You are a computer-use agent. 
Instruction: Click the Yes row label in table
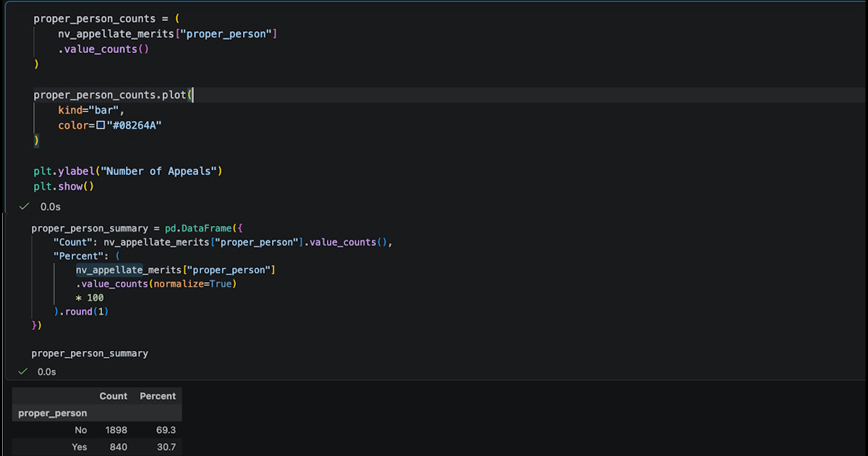click(x=80, y=447)
